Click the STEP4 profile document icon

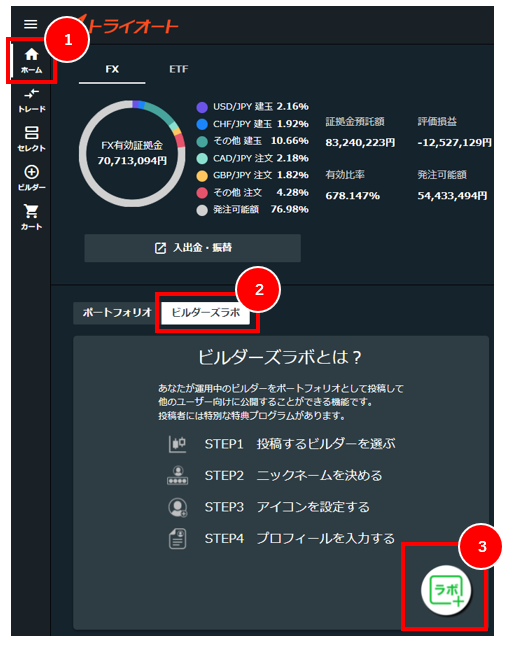point(177,538)
